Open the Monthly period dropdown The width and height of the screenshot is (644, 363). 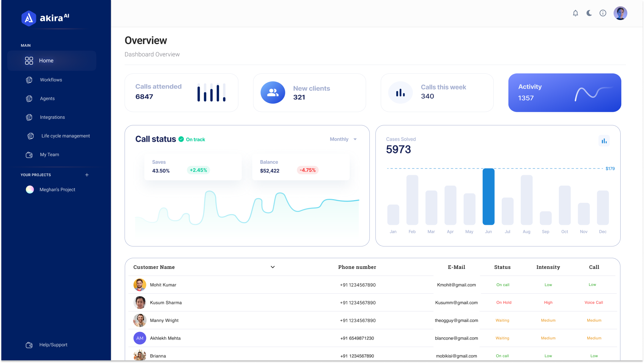(343, 139)
